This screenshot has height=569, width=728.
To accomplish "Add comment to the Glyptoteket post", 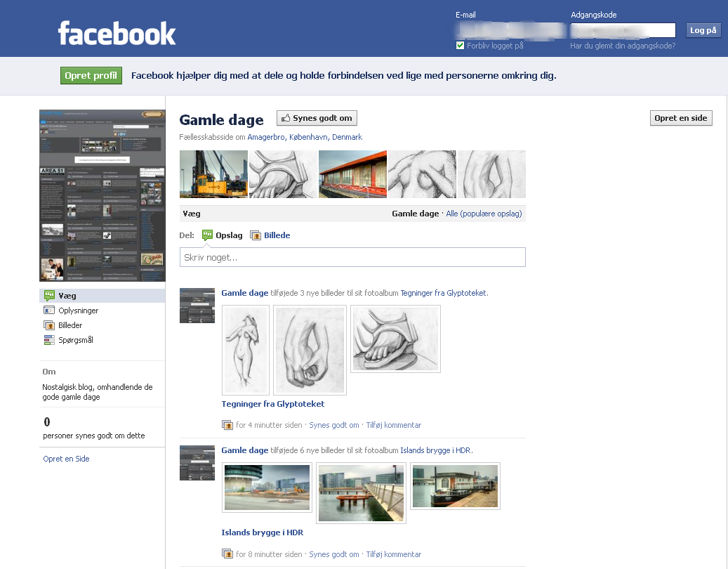I will [394, 425].
